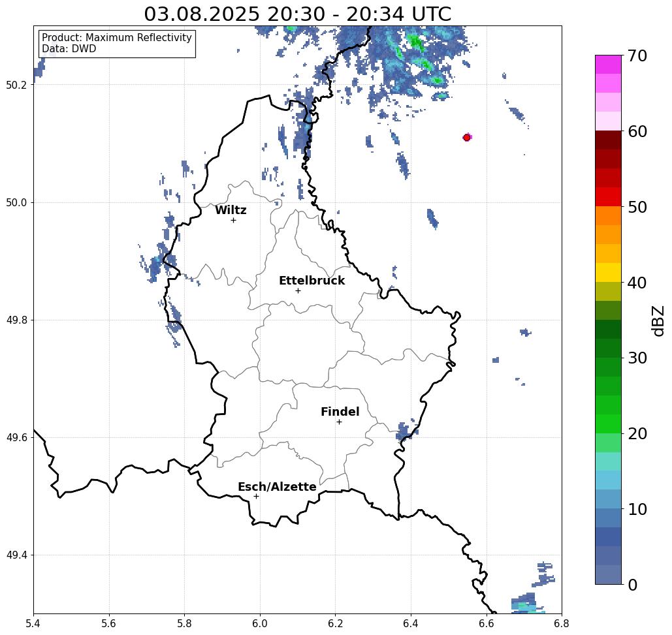672x635 pixels.
Task: Click the 60 tick label on colorbar
Action: (637, 131)
